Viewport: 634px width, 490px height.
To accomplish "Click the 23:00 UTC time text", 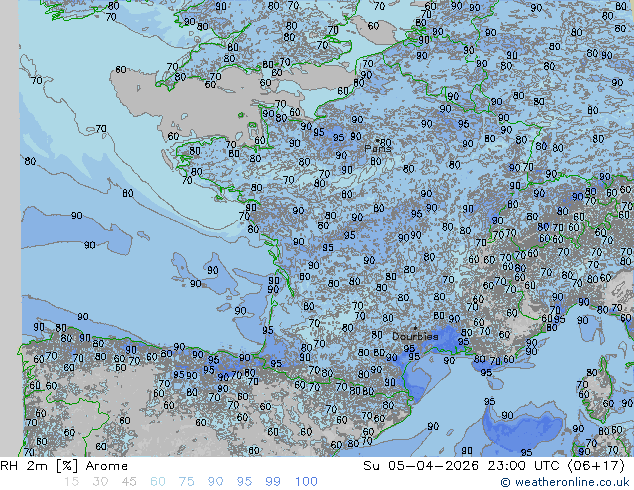I will point(509,466).
